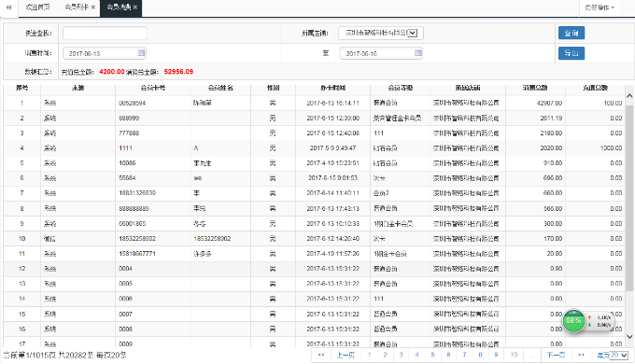Viewport: 635px width, 364px height.
Task: Click timestamp 2017-6-14 11:40:11
Action: click(332, 193)
